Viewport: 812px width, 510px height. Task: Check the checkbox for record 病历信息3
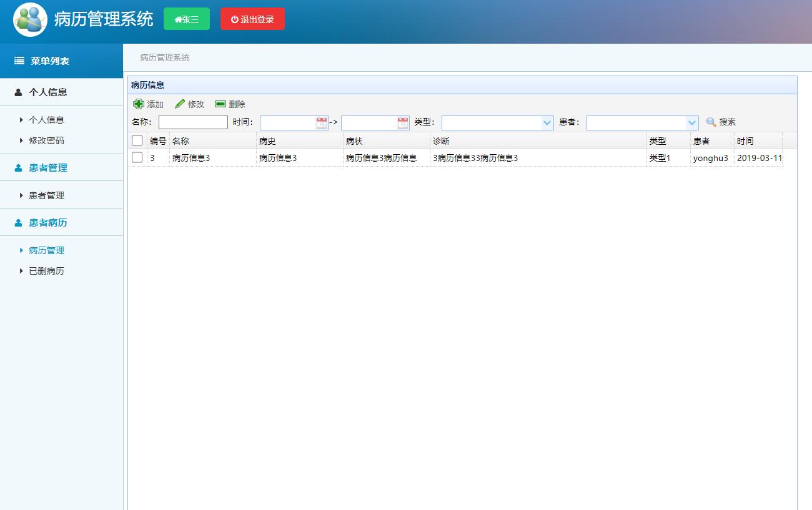(x=137, y=158)
